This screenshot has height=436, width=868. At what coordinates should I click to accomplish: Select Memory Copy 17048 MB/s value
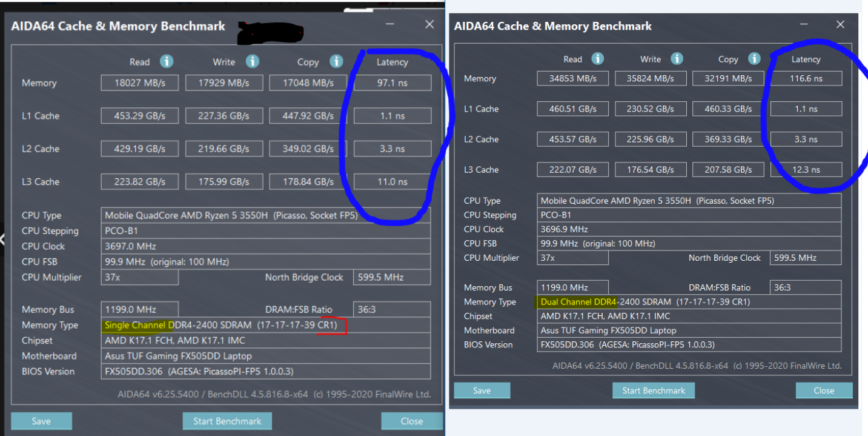(x=308, y=82)
